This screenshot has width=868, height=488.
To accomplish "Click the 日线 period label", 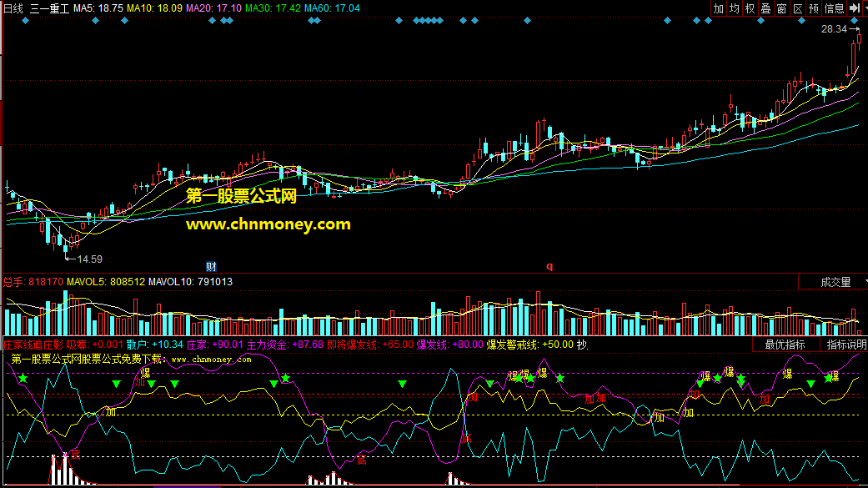I will 13,8.
